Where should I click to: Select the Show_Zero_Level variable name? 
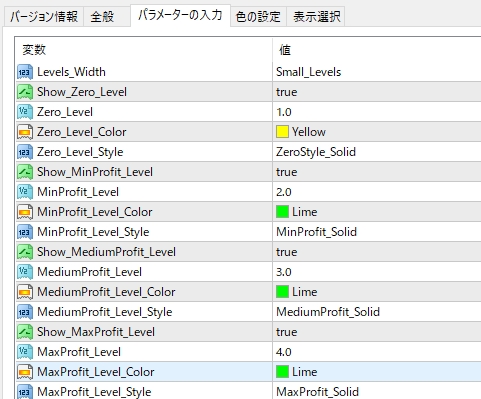click(82, 92)
